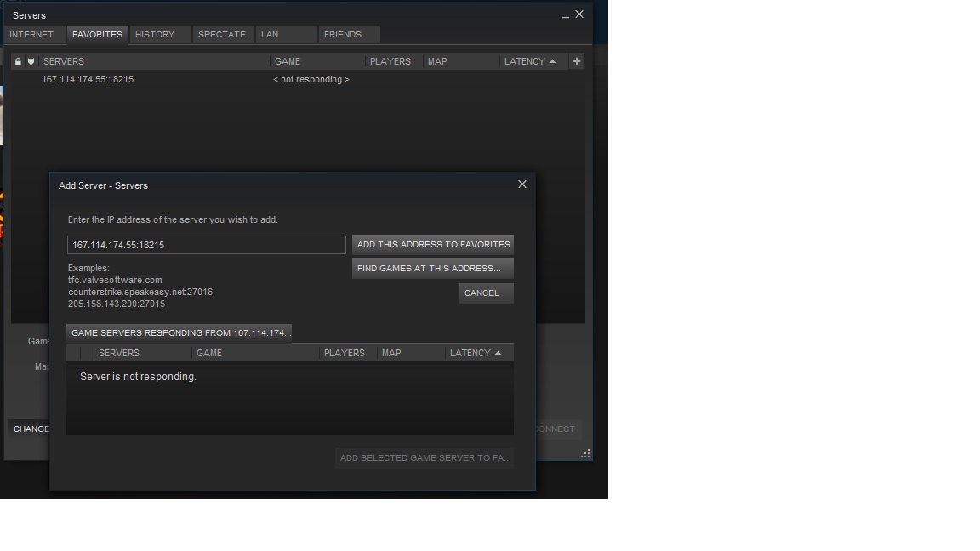Minimize the Servers window

566,15
